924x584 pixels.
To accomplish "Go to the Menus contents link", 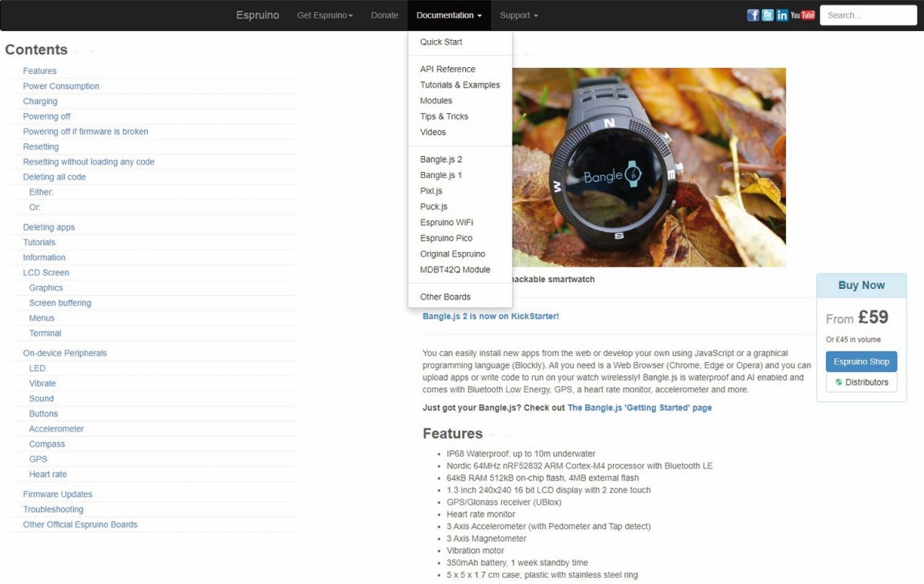I will 42,318.
